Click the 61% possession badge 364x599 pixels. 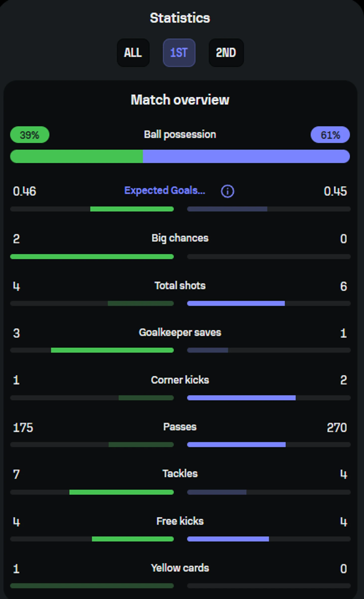tap(330, 135)
